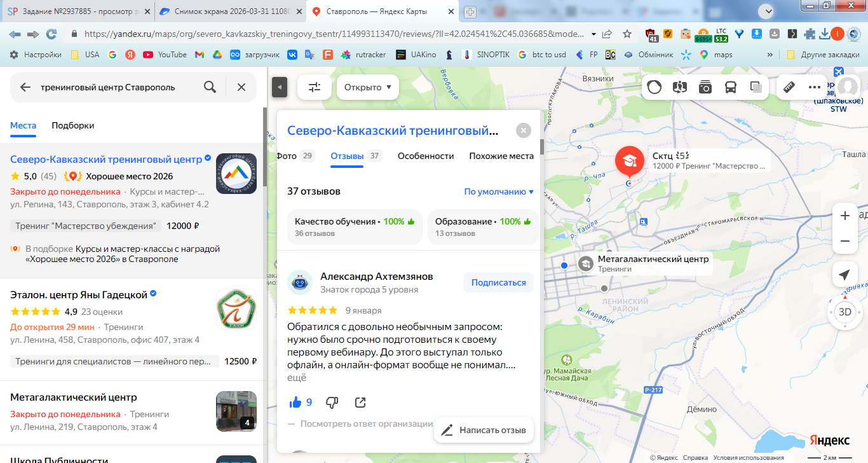
Task: Open a new browser tab
Action: click(x=470, y=11)
